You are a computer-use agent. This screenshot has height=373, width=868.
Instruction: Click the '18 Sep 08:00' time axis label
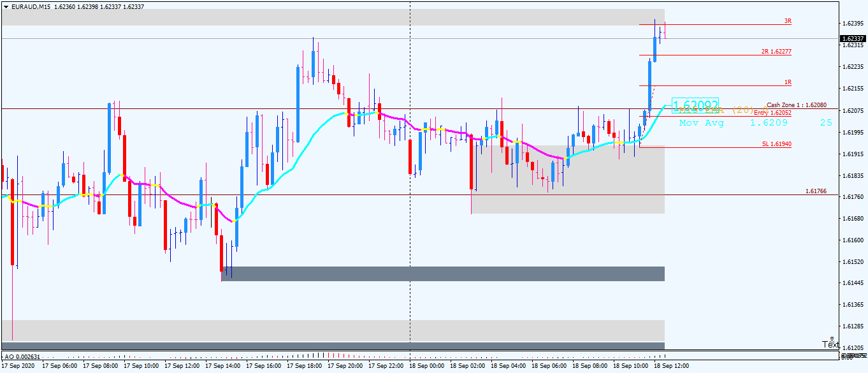coord(590,366)
